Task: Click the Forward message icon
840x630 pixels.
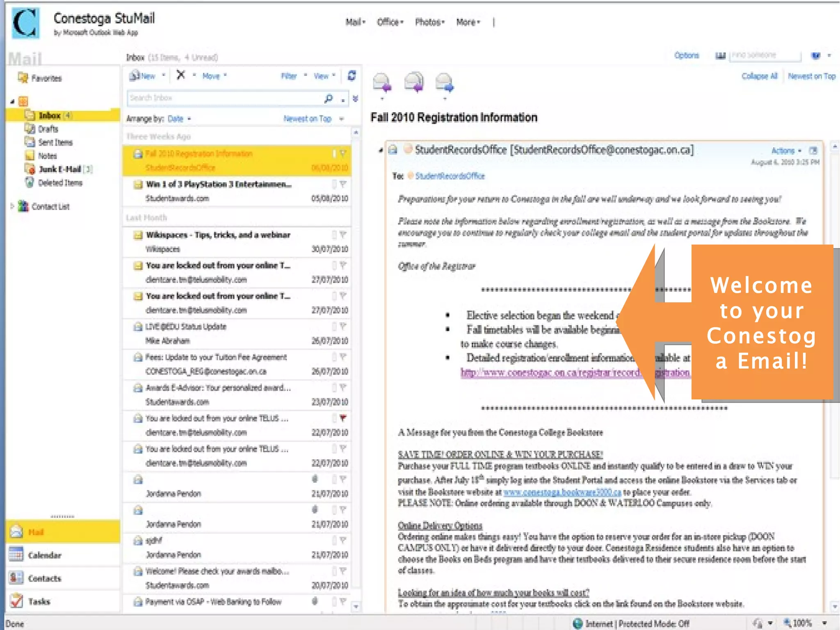Action: [x=445, y=82]
